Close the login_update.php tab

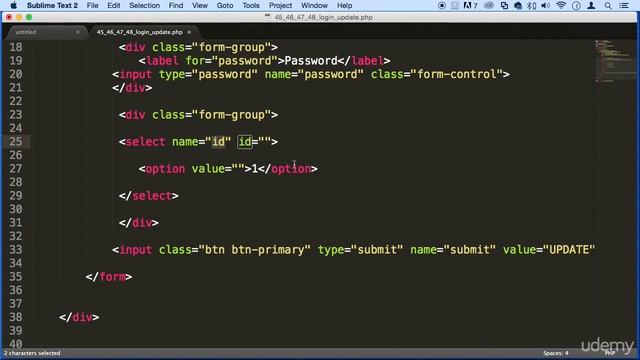click(189, 32)
